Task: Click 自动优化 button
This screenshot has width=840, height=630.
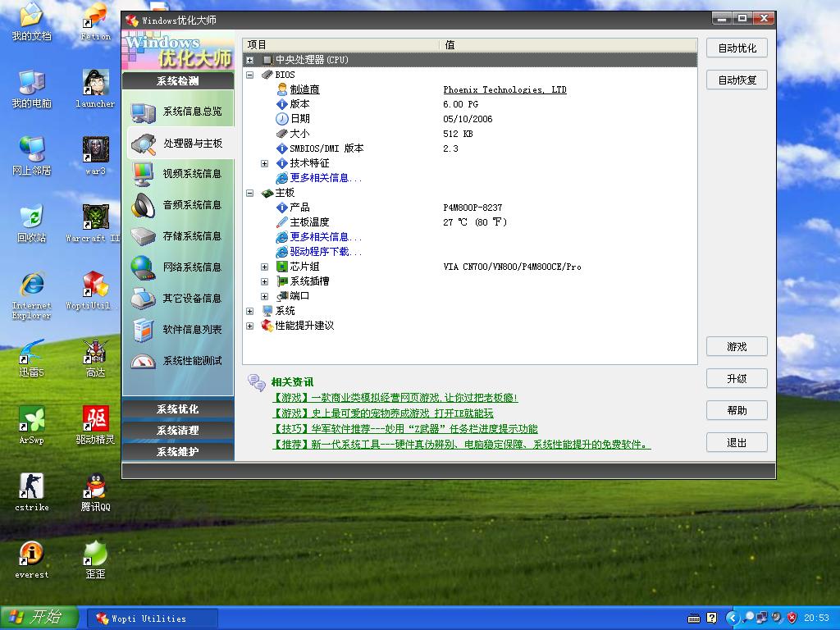Action: (737, 48)
